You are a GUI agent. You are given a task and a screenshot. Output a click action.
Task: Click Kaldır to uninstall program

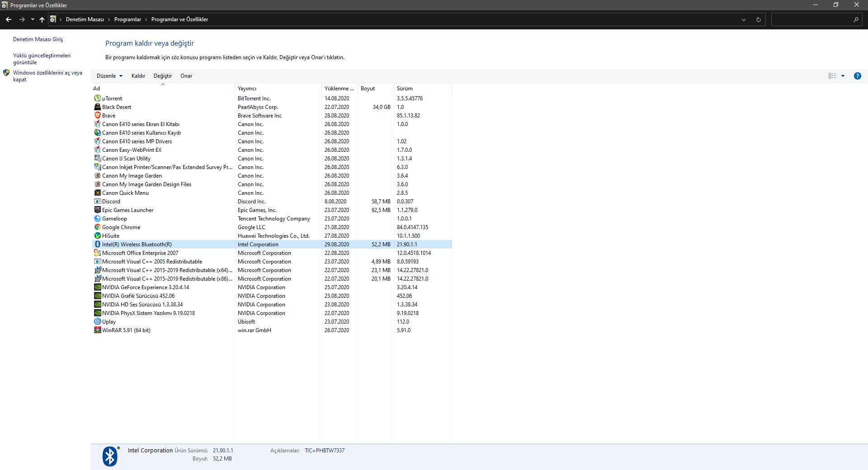click(138, 76)
